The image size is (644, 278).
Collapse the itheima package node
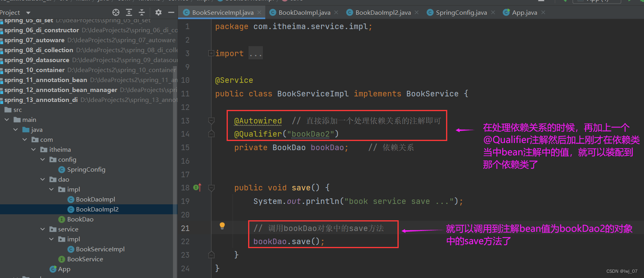point(33,150)
